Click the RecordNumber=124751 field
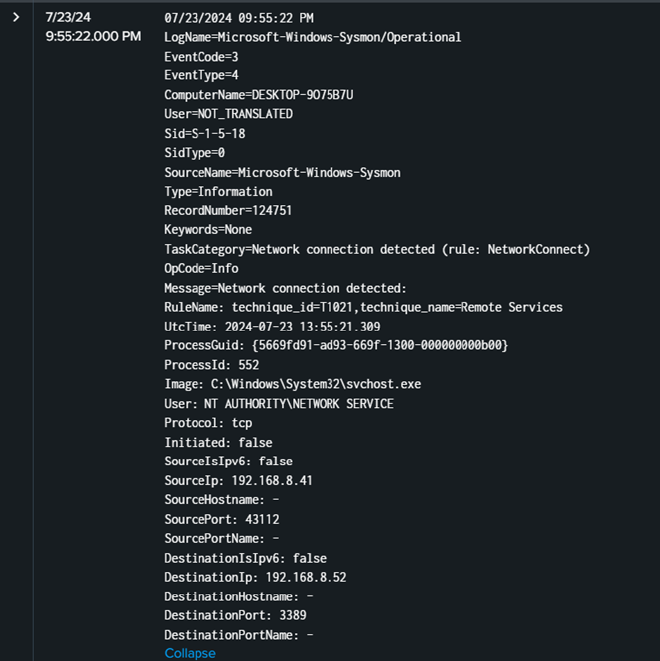The height and width of the screenshot is (661, 660). click(x=230, y=211)
